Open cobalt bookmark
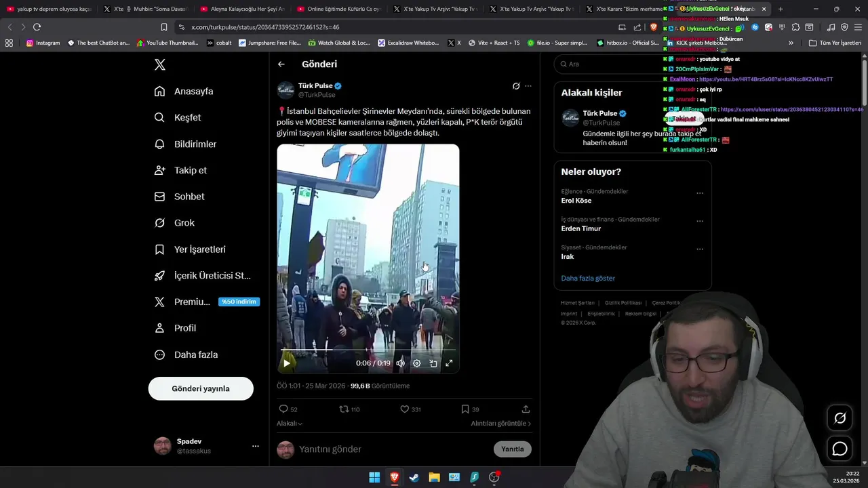 219,43
